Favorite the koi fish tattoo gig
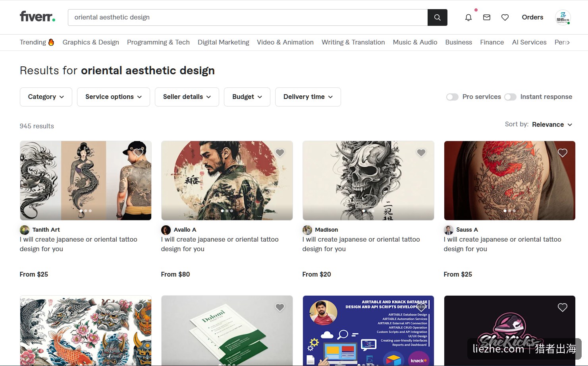The width and height of the screenshot is (588, 366). point(139,307)
